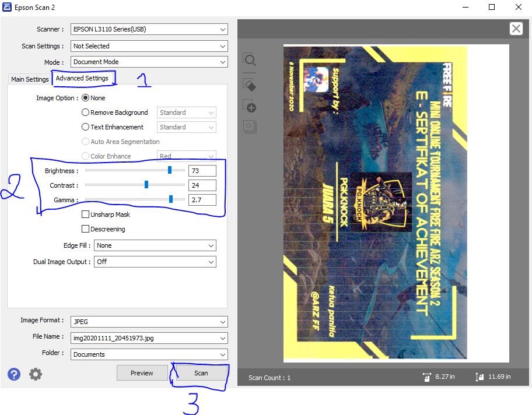Minimize the Epson Scan 2 window

466,7
